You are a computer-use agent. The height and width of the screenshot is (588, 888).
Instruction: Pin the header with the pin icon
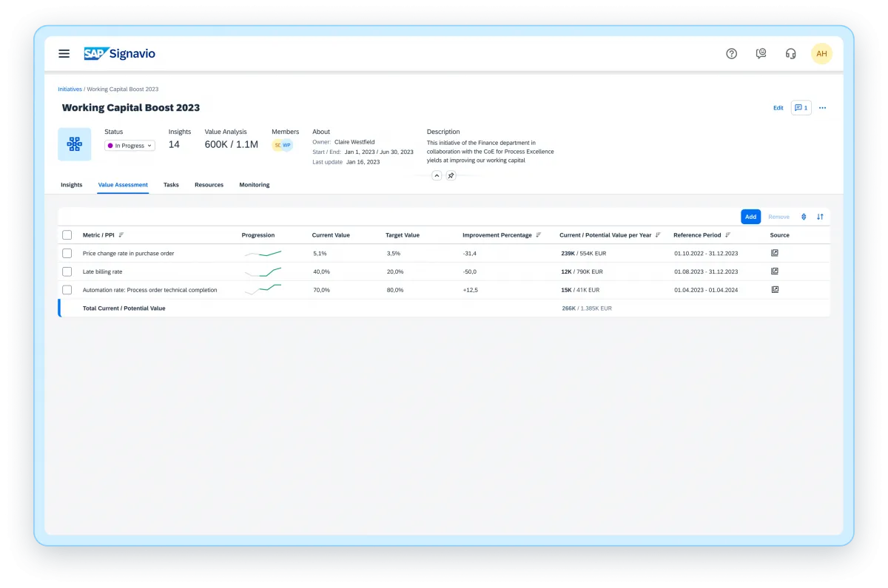[x=451, y=176]
